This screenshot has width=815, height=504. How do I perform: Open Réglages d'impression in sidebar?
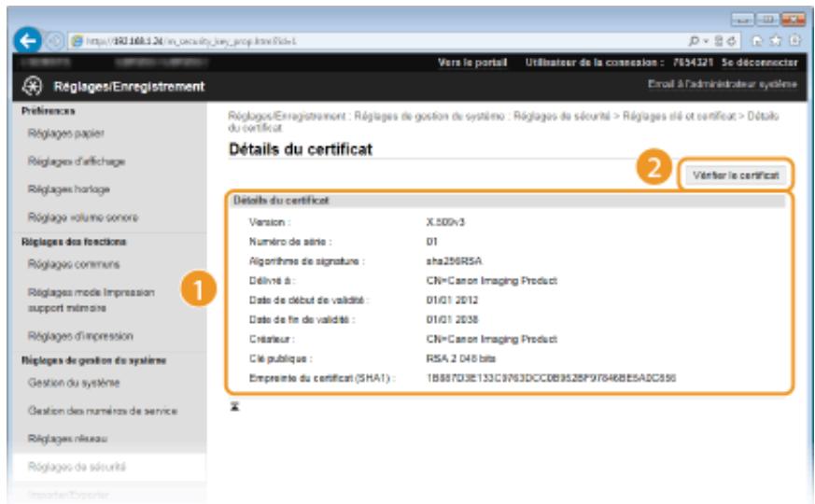(80, 336)
